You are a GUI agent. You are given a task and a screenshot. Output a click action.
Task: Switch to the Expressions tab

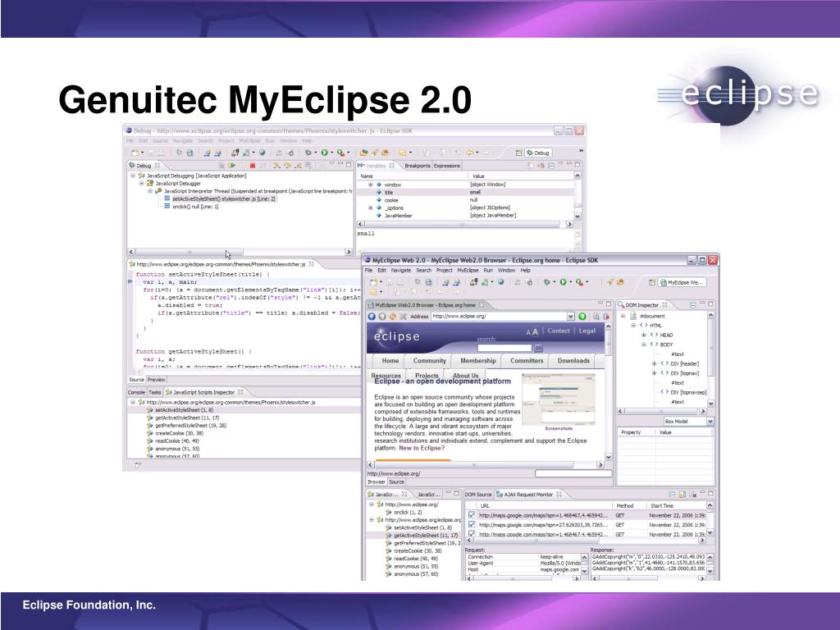pos(447,166)
